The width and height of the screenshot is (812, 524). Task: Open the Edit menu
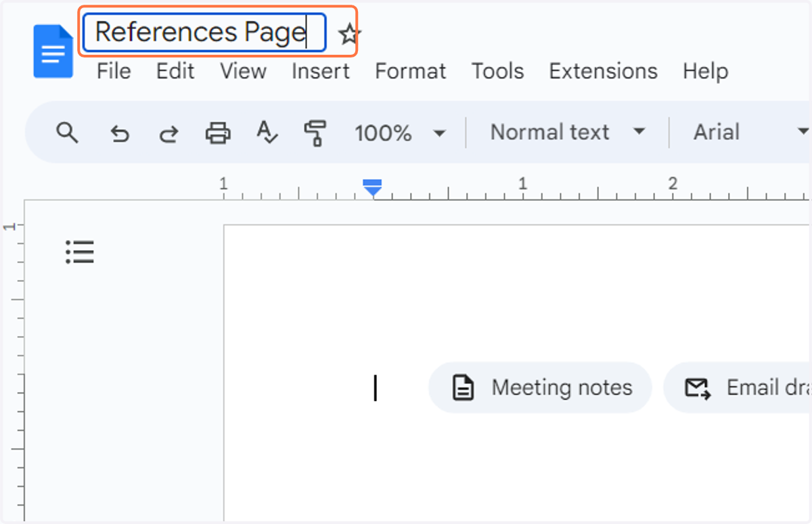[x=175, y=71]
